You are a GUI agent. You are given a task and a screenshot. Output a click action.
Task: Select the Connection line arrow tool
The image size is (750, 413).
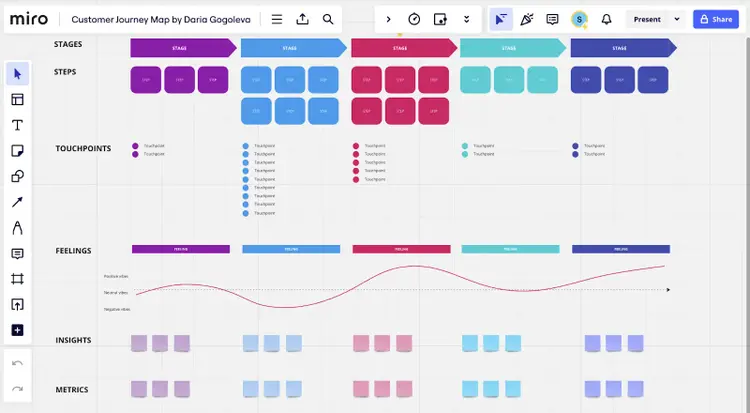(x=18, y=202)
